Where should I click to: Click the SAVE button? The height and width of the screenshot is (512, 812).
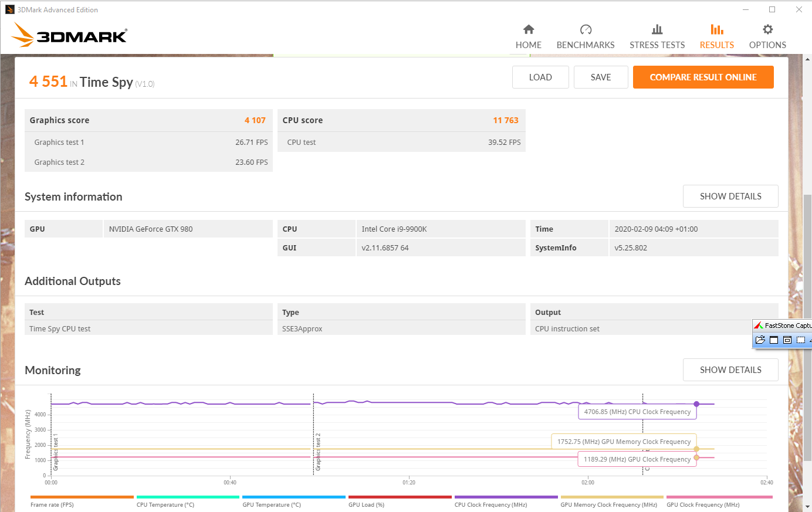pyautogui.click(x=601, y=77)
